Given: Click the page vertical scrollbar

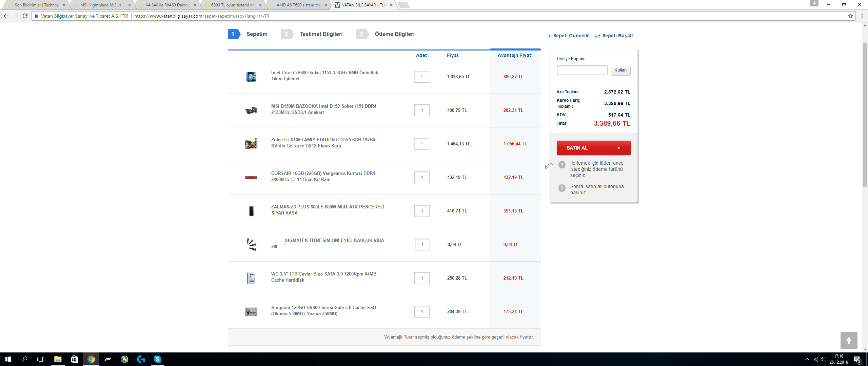Looking at the screenshot, I should (x=865, y=115).
